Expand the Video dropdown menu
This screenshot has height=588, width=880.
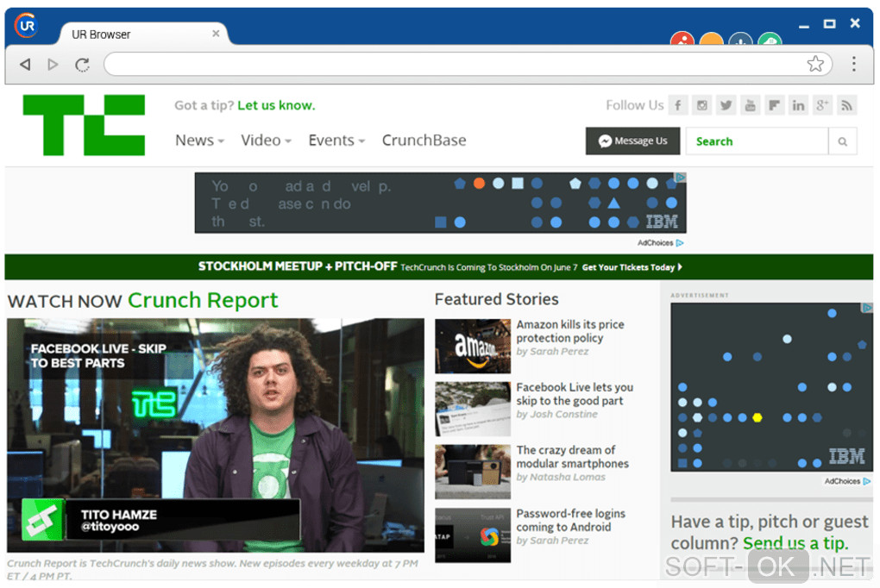pyautogui.click(x=266, y=141)
